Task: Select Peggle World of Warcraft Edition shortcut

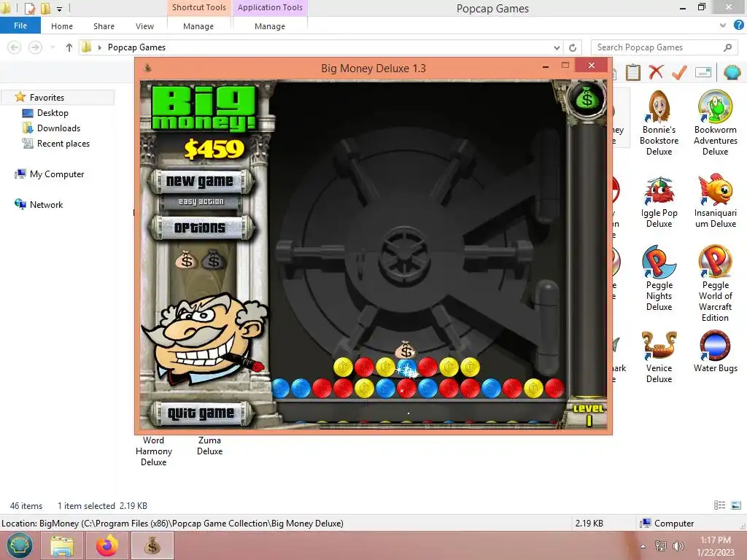Action: coord(715,284)
